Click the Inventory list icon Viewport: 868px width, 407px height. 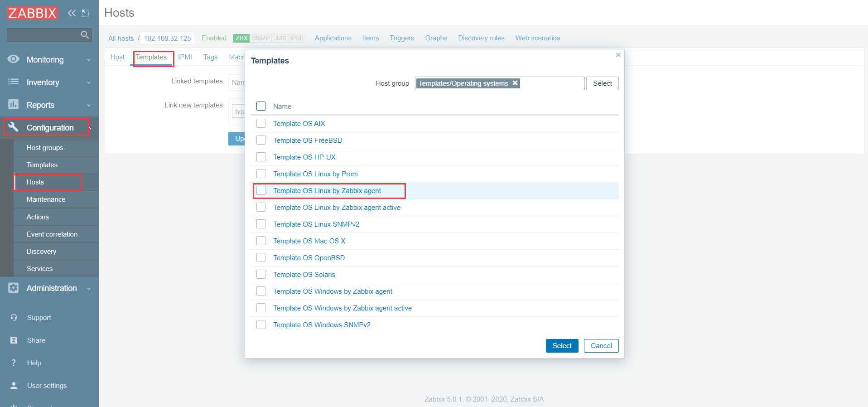[x=14, y=82]
